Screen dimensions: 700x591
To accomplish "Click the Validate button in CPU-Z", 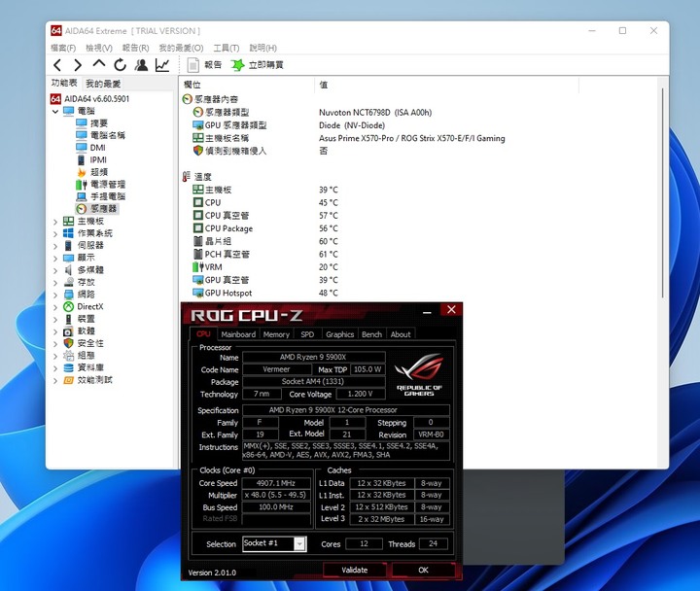I will point(355,570).
